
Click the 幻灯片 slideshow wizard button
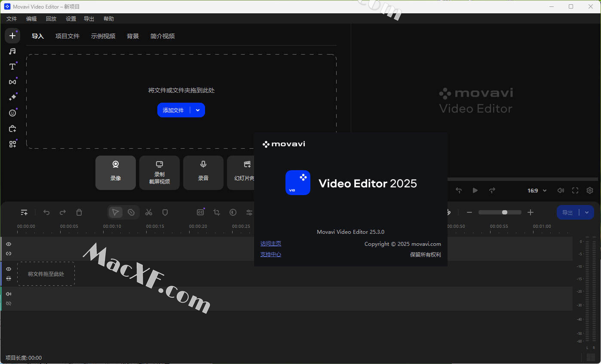click(x=241, y=173)
